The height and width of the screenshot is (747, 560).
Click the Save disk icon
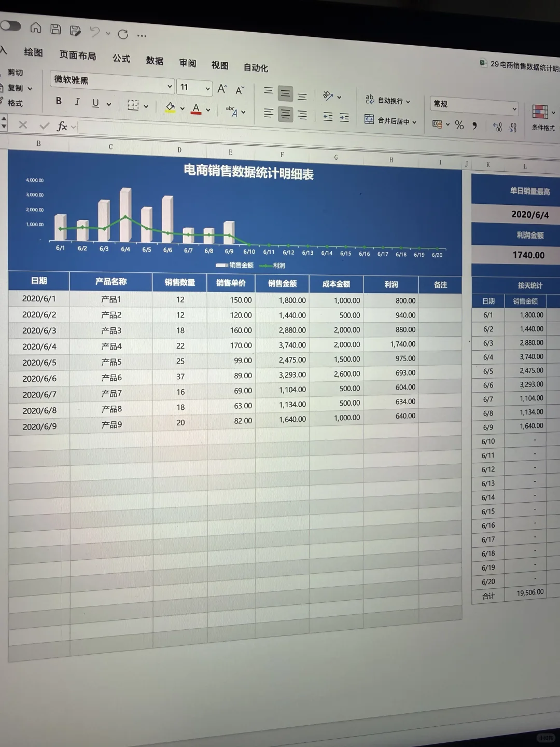pyautogui.click(x=55, y=29)
